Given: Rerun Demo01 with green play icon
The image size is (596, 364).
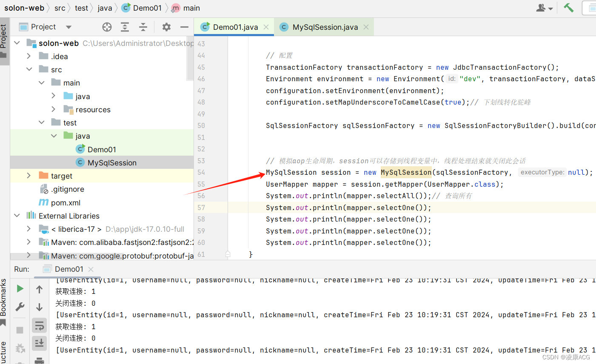Looking at the screenshot, I should 20,289.
